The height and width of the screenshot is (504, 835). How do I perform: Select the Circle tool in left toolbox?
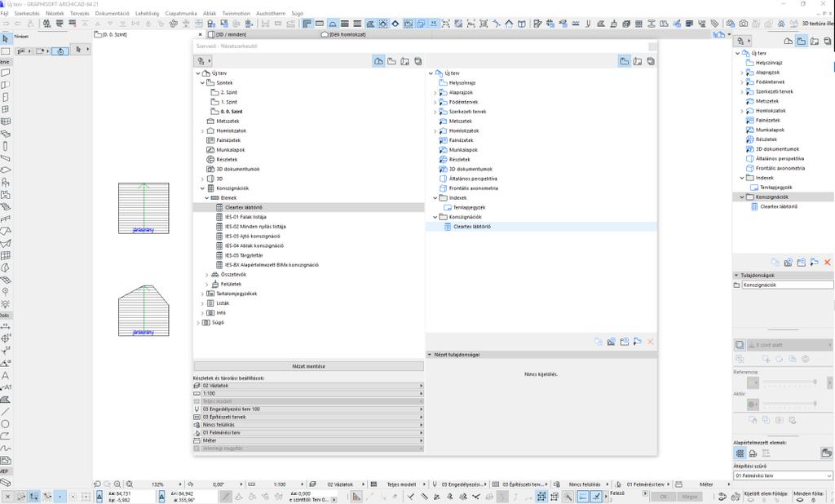(x=6, y=424)
